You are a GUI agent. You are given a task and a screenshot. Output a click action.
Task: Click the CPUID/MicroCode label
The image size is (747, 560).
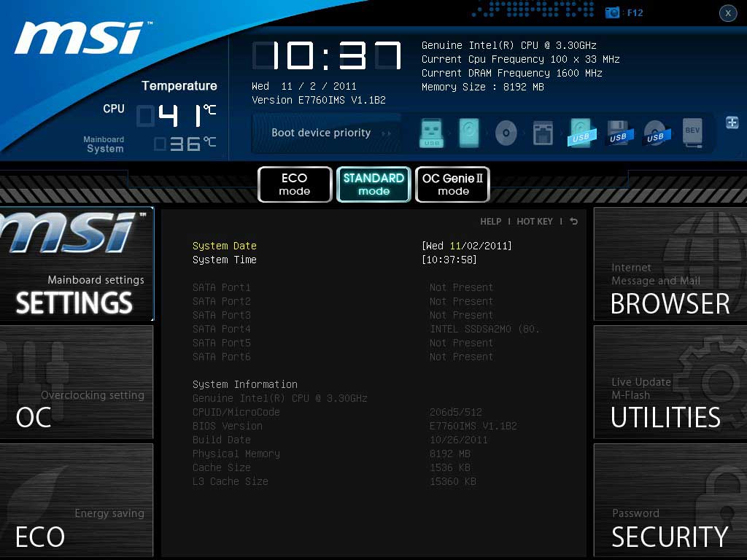pyautogui.click(x=236, y=412)
